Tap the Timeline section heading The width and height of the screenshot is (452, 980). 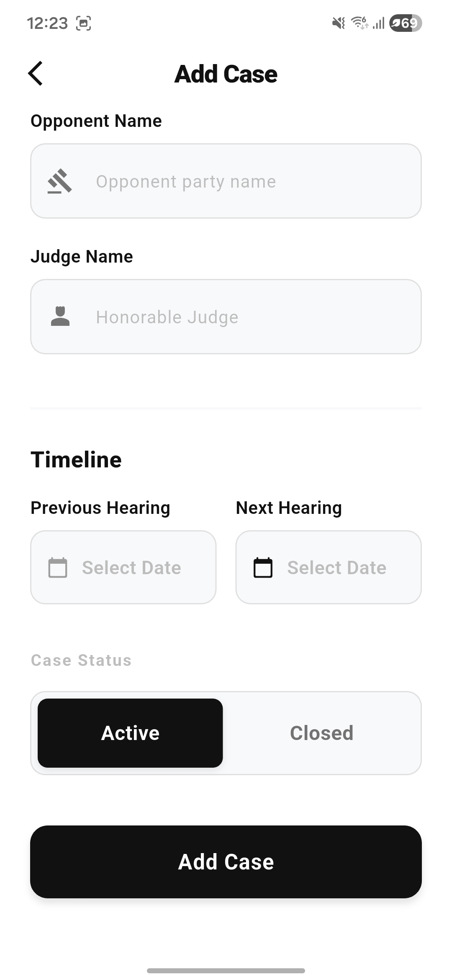(76, 459)
